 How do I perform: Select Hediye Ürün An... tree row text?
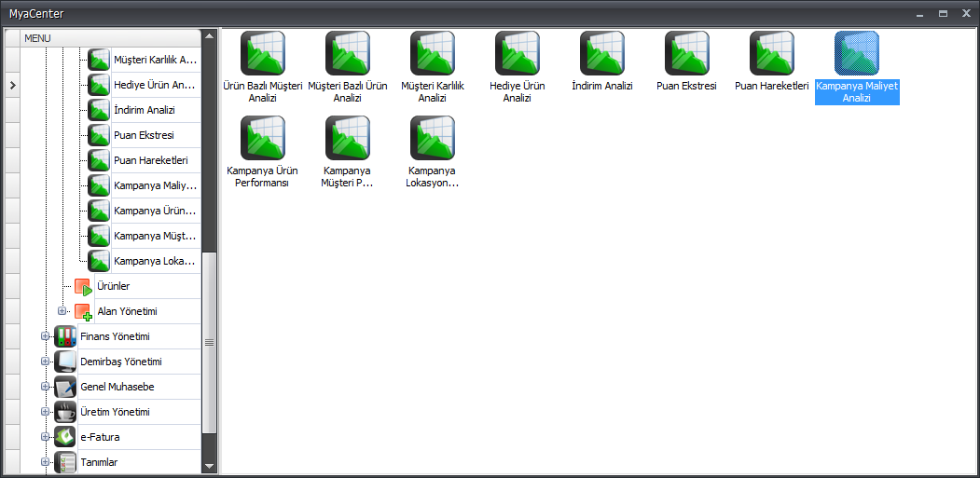coord(155,85)
